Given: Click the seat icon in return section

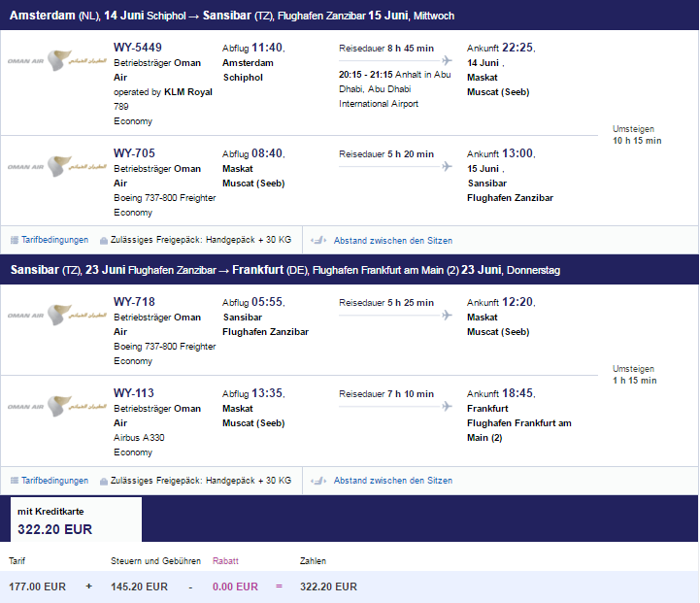Looking at the screenshot, I should click(318, 481).
